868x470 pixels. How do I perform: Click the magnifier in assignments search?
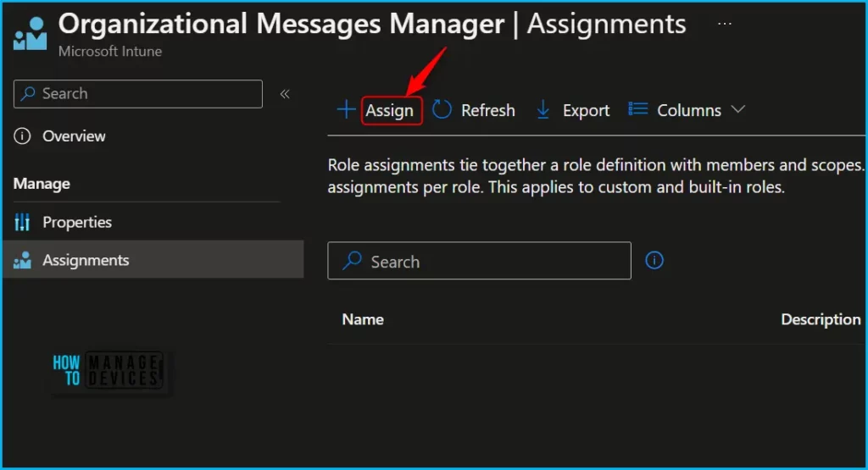(352, 261)
